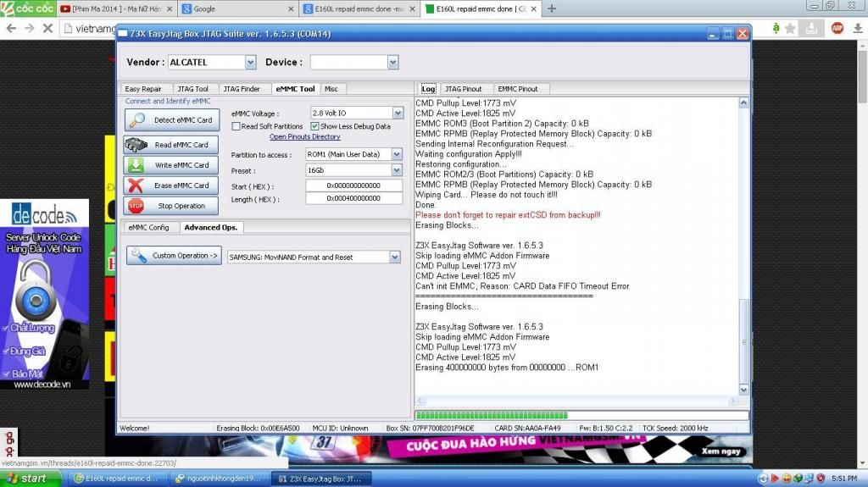
Task: Select the Advanced Ops. tab
Action: point(210,227)
